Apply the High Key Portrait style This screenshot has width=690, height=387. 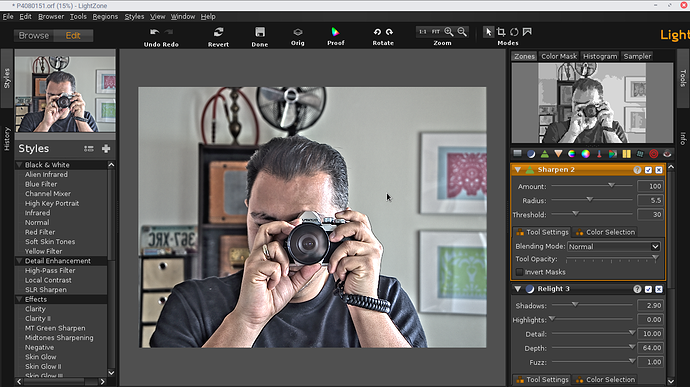pos(52,203)
